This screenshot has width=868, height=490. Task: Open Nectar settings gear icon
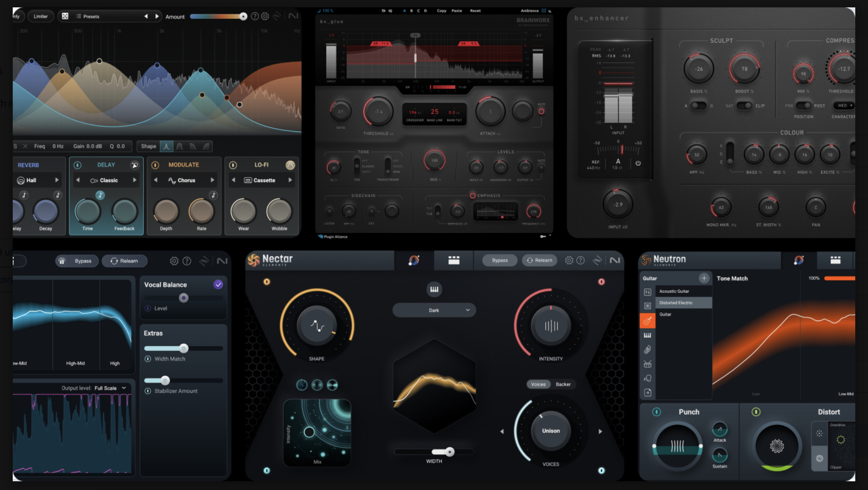569,260
